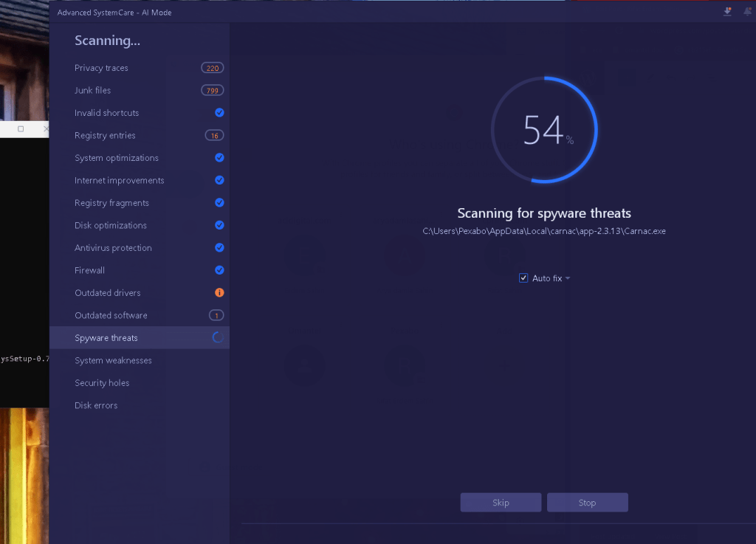Image resolution: width=756 pixels, height=544 pixels.
Task: Select Disk optimizations list item
Action: click(x=140, y=225)
